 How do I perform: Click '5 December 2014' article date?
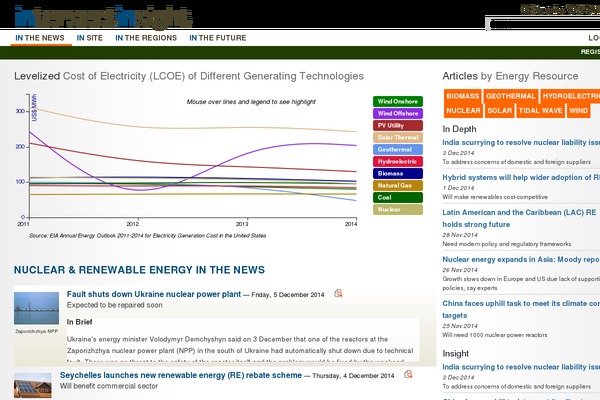tap(298, 295)
